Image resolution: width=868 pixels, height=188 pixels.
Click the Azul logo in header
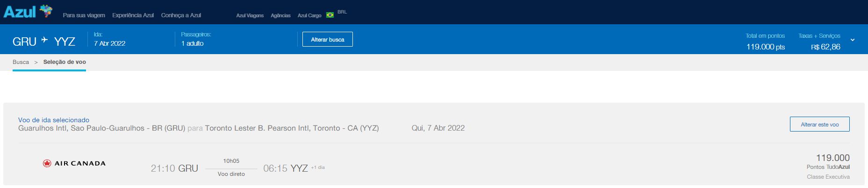click(x=28, y=11)
